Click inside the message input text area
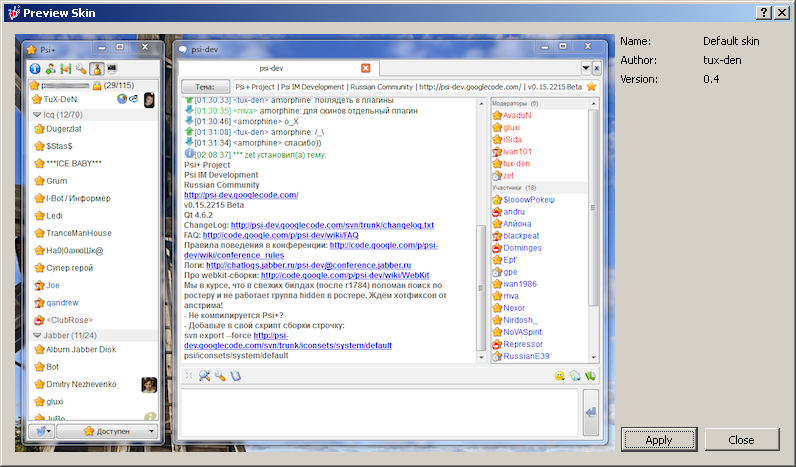Viewport: 796px width, 467px height. (376, 410)
